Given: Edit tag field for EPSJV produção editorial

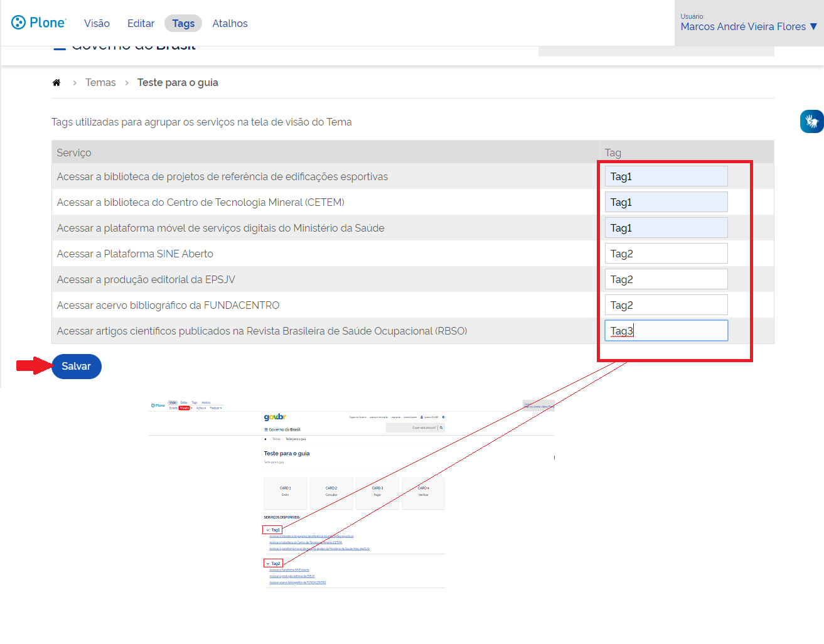Looking at the screenshot, I should (665, 279).
